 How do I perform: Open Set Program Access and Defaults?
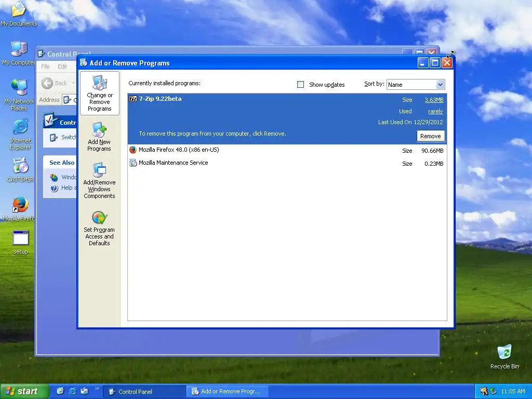99,228
